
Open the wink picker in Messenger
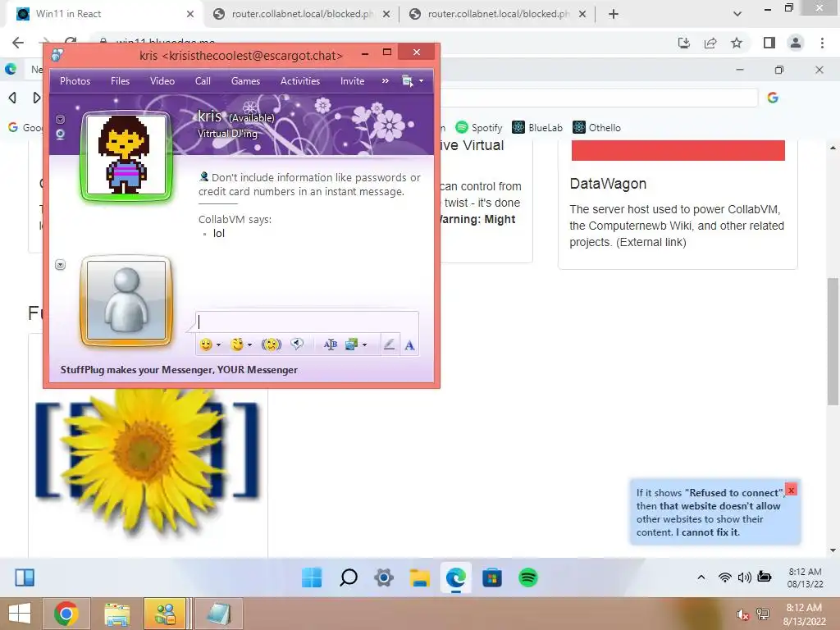pyautogui.click(x=237, y=345)
